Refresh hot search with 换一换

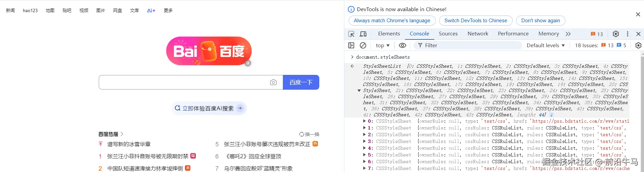309,134
